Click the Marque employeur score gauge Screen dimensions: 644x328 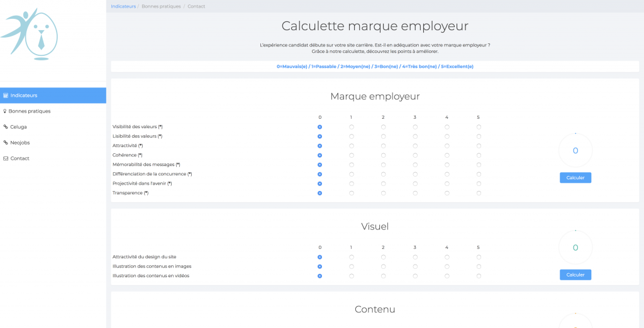(575, 151)
